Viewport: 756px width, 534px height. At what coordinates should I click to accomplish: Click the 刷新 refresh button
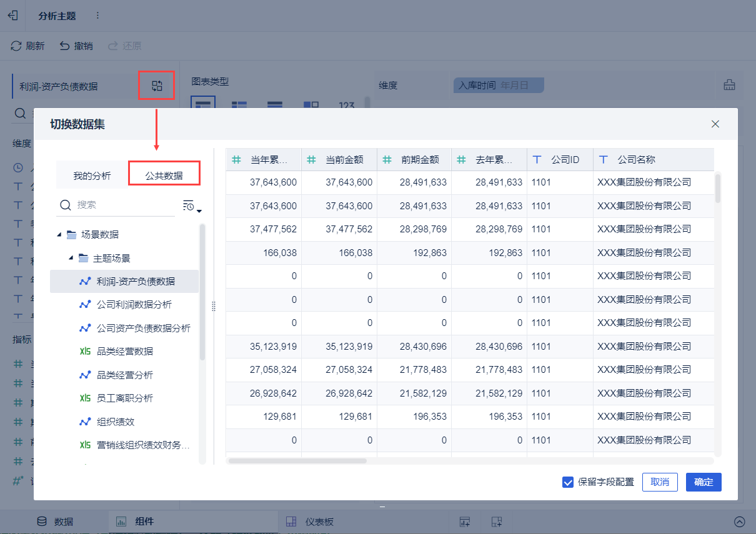click(x=27, y=46)
